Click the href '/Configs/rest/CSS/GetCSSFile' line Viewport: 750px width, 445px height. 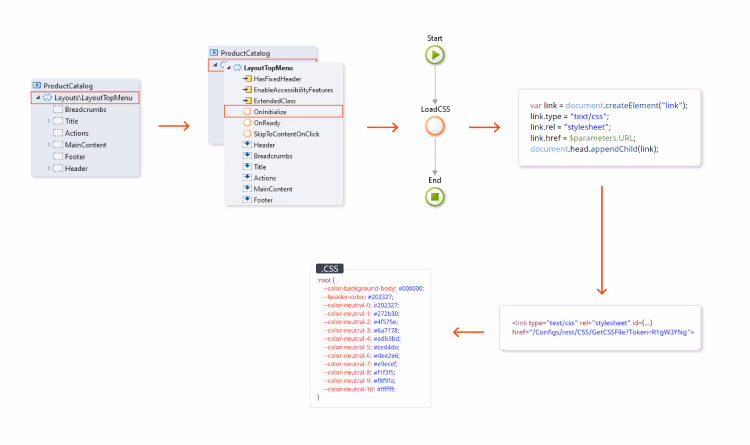click(x=603, y=332)
